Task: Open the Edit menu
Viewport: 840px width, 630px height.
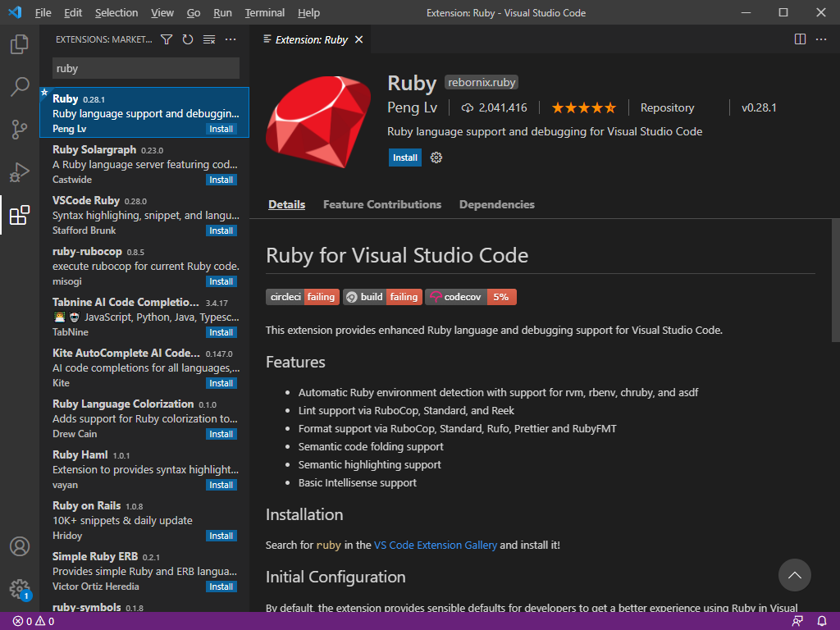Action: 73,12
